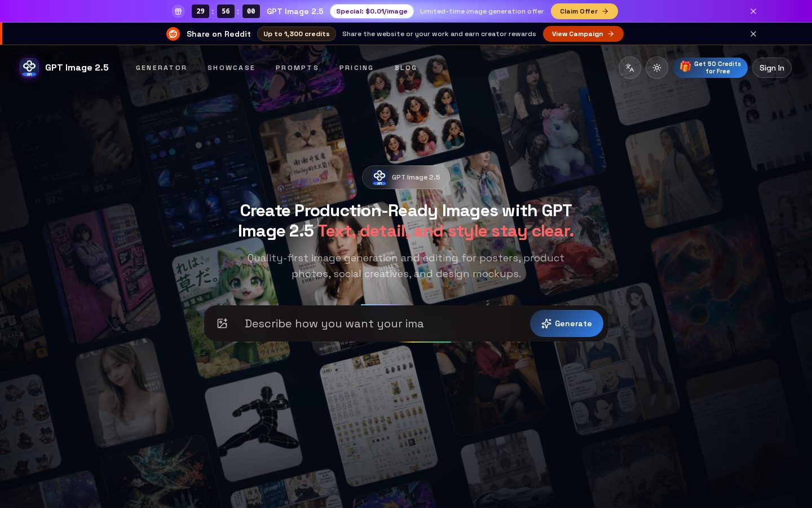Click the countdown seconds value 56
This screenshot has height=508, width=812.
[x=226, y=11]
